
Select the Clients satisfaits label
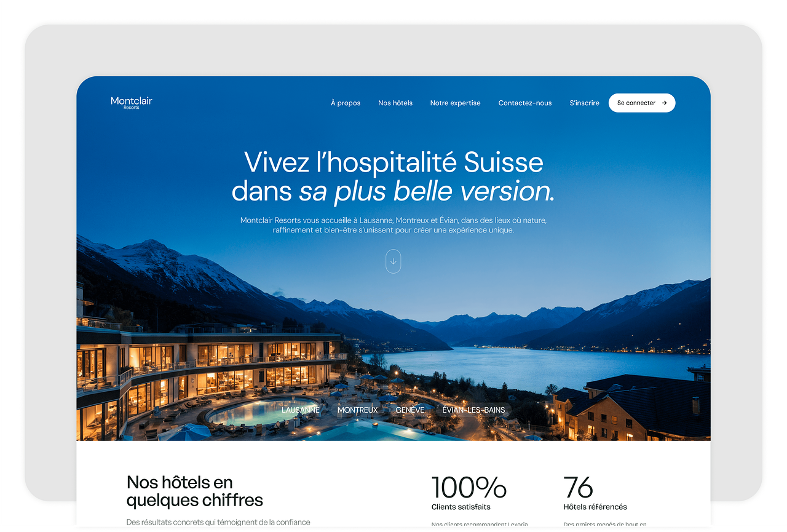461,507
